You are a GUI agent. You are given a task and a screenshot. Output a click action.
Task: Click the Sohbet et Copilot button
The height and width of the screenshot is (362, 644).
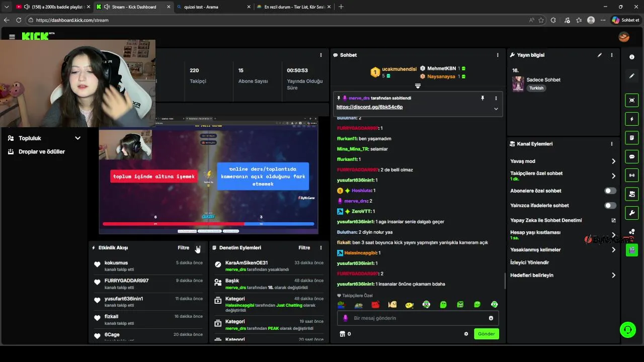[x=625, y=20]
